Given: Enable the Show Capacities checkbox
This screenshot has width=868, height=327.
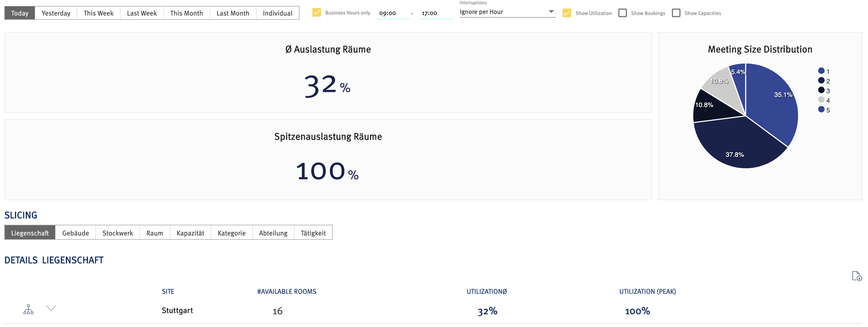Looking at the screenshot, I should click(676, 13).
